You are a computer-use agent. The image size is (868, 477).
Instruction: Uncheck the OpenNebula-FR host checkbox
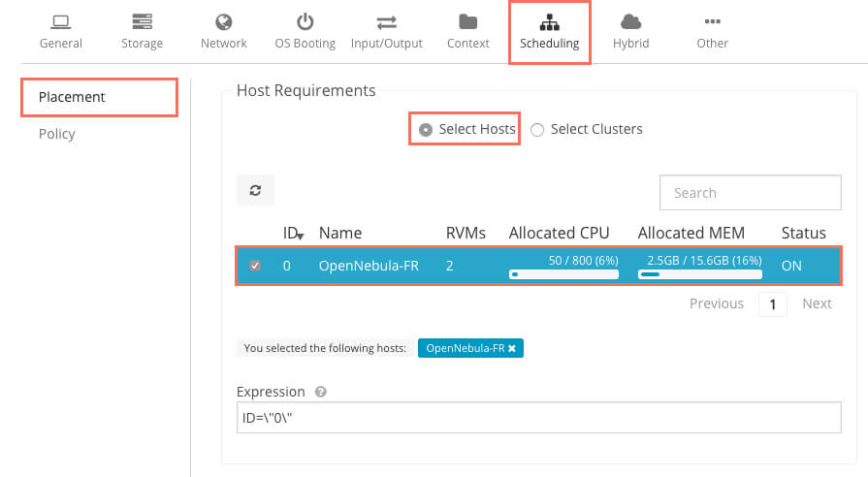255,266
